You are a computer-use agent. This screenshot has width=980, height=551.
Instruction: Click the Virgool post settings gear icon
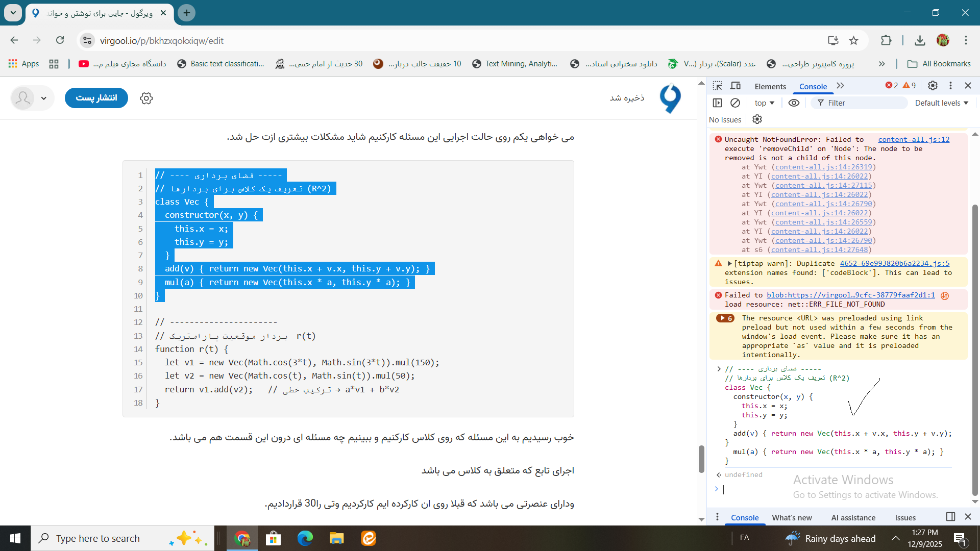point(146,98)
